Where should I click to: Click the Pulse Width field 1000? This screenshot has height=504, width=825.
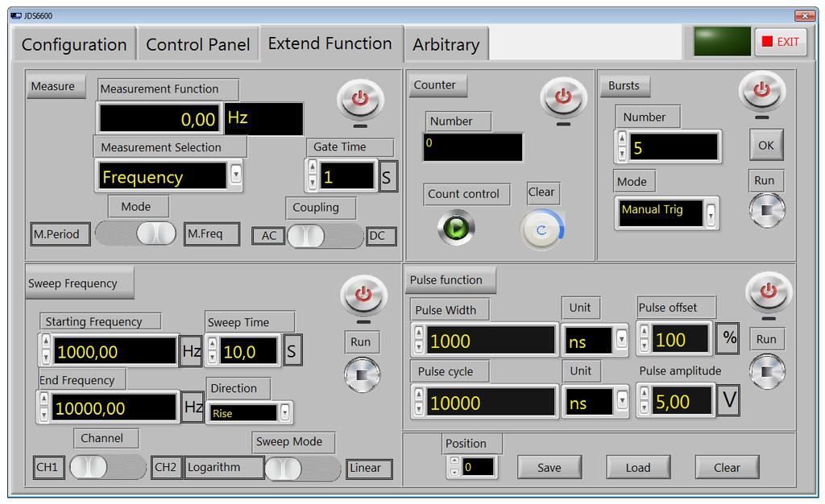pyautogui.click(x=491, y=340)
